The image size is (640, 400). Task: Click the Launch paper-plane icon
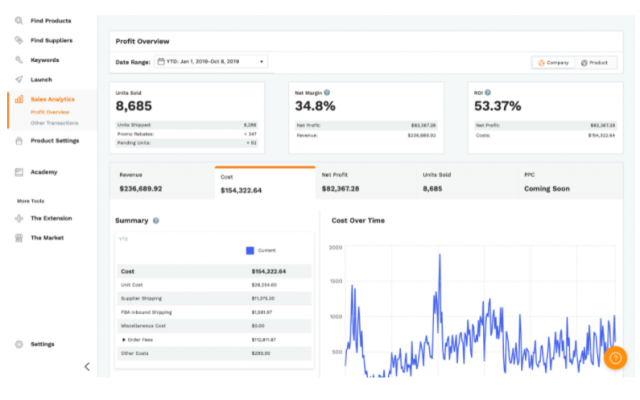pos(19,79)
